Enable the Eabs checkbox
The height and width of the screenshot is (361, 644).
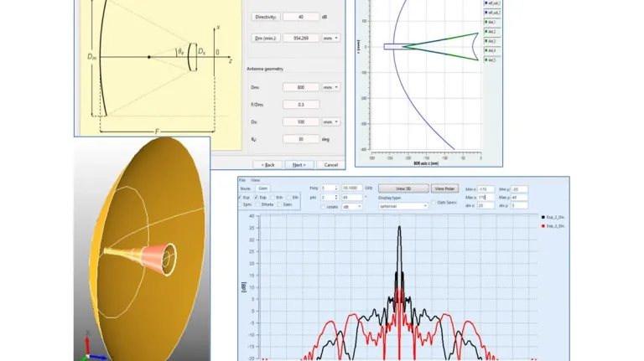coord(279,204)
